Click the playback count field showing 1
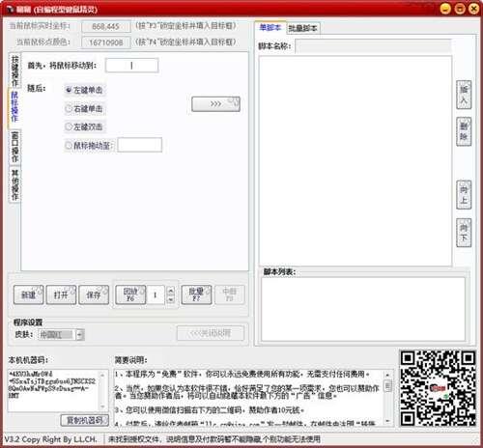 [156, 294]
